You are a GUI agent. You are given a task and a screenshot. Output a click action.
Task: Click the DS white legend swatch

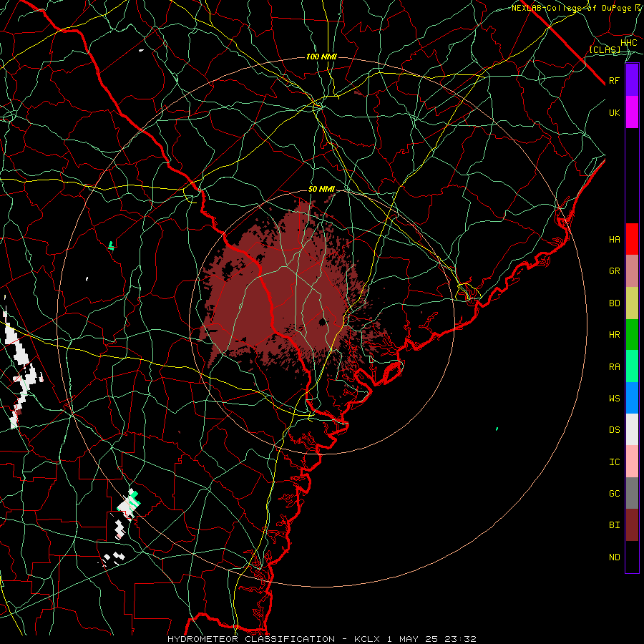tap(632, 429)
